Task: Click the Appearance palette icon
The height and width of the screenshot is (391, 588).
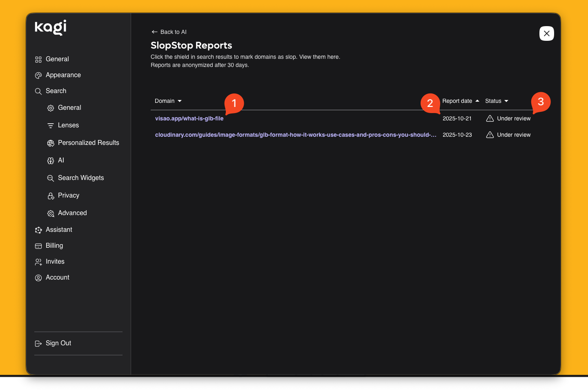Action: pos(38,76)
